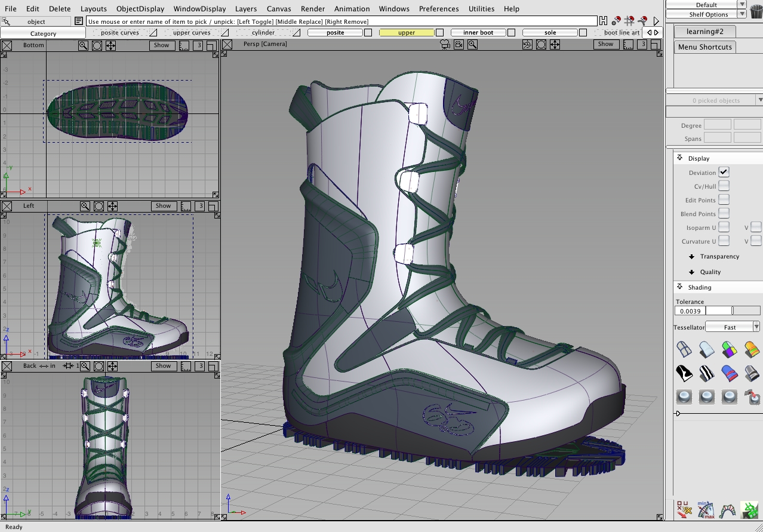Image resolution: width=763 pixels, height=532 pixels.
Task: Click the Menu Shortcuts button
Action: pos(704,47)
